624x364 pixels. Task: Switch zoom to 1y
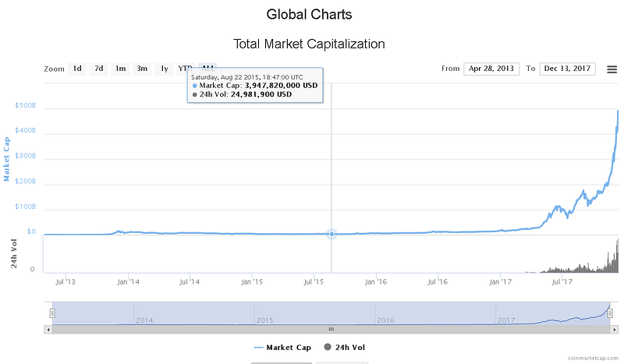click(164, 69)
